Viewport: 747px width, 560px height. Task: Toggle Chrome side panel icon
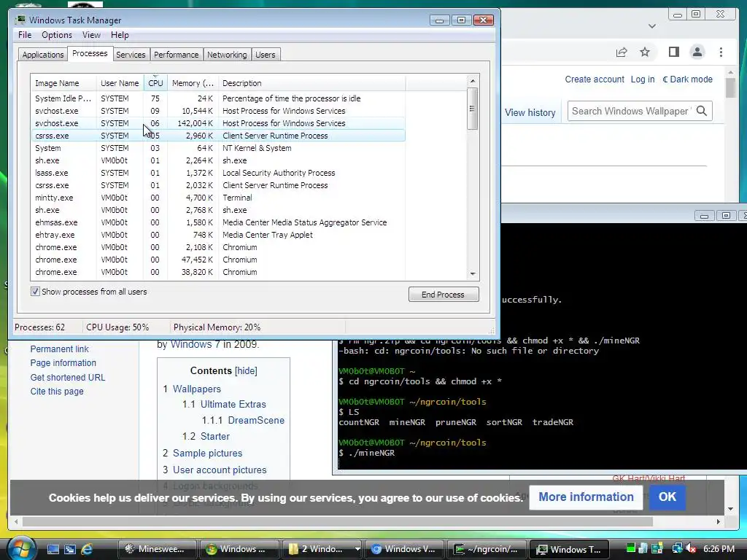coord(673,52)
